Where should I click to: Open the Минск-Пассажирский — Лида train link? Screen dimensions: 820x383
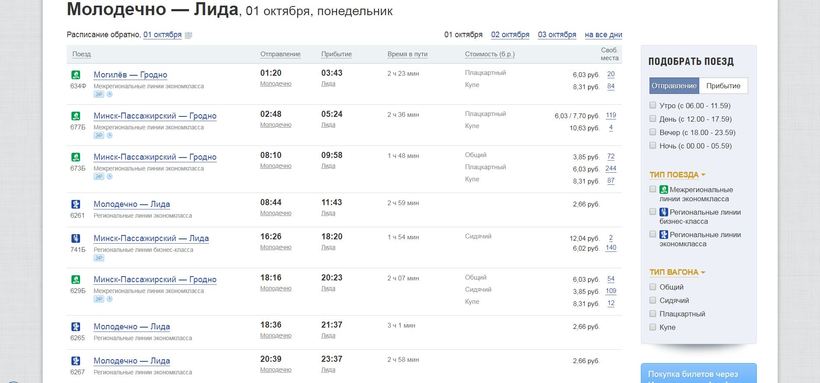pyautogui.click(x=151, y=239)
